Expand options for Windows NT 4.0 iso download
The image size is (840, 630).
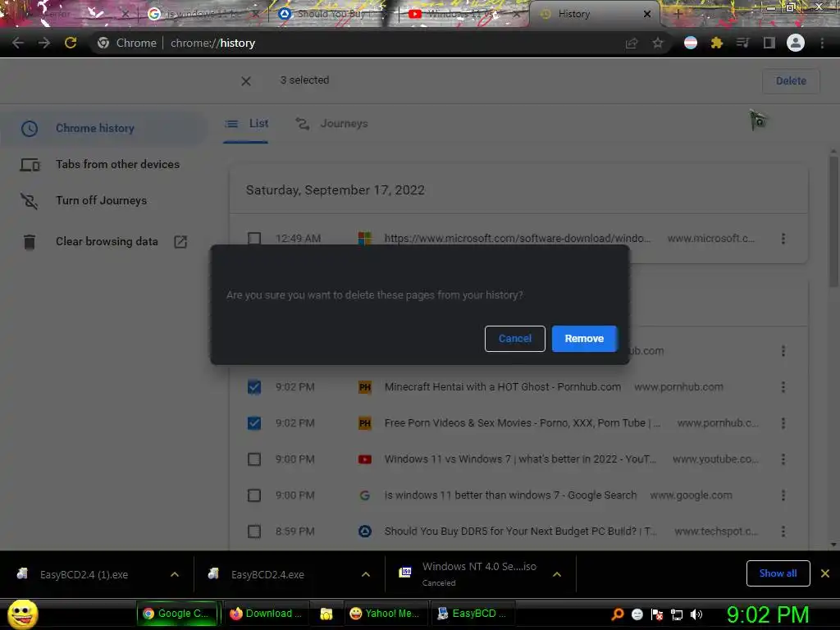tap(557, 574)
